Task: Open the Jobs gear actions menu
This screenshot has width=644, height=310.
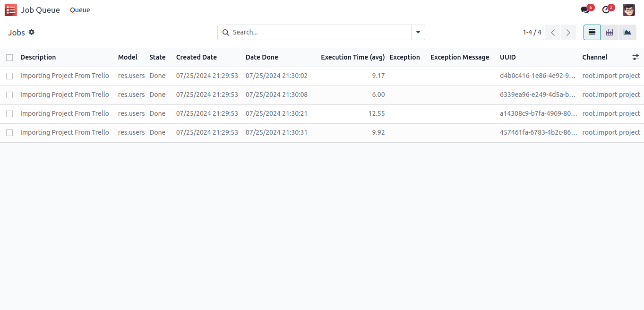Action: tap(32, 32)
